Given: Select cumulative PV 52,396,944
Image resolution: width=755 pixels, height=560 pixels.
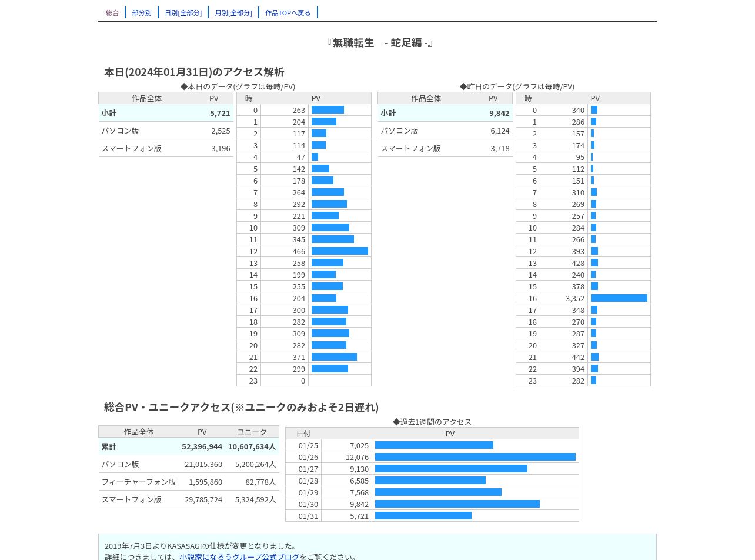Looking at the screenshot, I should click(202, 446).
